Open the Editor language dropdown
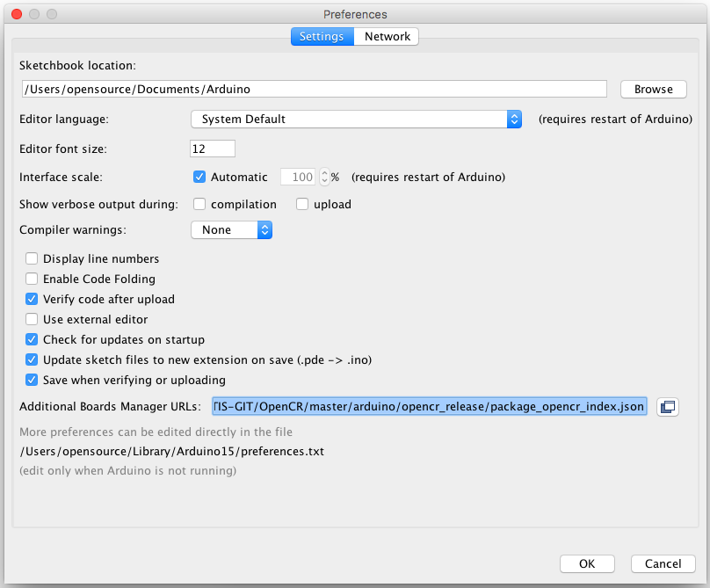710x588 pixels. point(357,119)
